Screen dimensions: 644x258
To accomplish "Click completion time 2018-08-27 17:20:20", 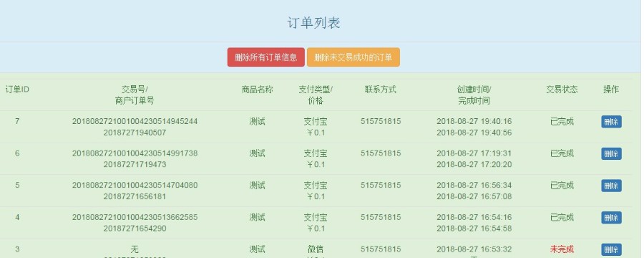I will coord(474,164).
